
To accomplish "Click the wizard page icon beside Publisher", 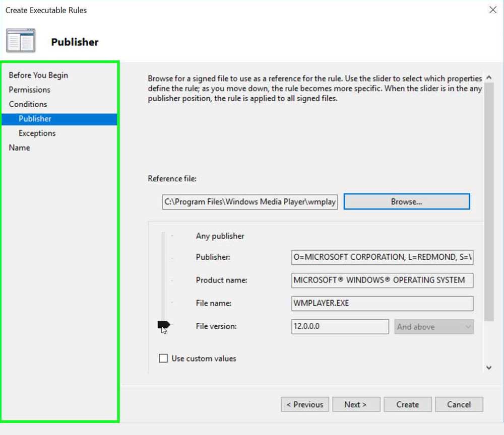I will pyautogui.click(x=21, y=41).
